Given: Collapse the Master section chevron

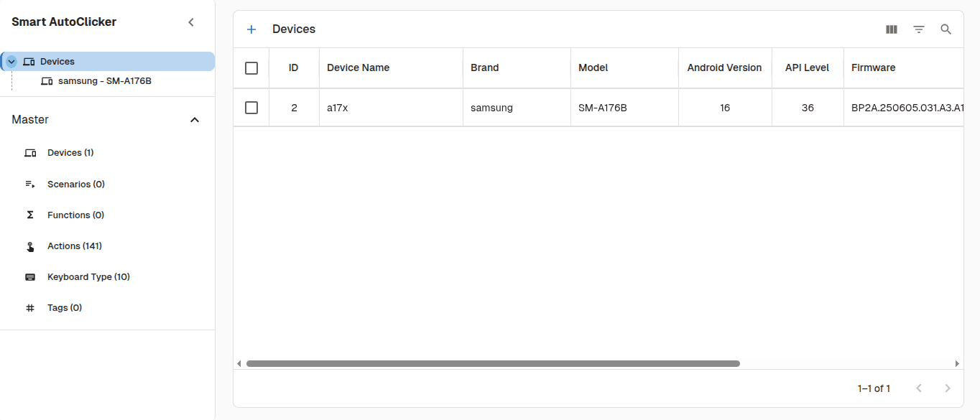Looking at the screenshot, I should (x=195, y=120).
